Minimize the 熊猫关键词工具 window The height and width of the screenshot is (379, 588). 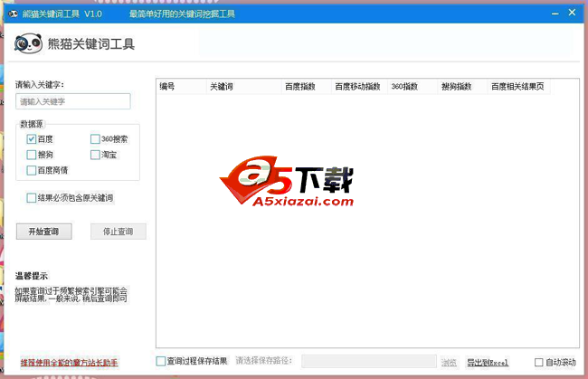[x=555, y=14]
